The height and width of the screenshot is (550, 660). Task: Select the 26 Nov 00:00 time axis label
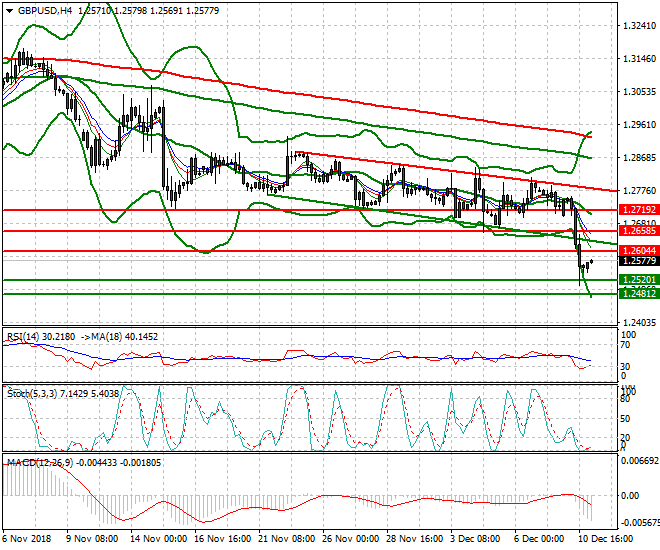pyautogui.click(x=351, y=539)
